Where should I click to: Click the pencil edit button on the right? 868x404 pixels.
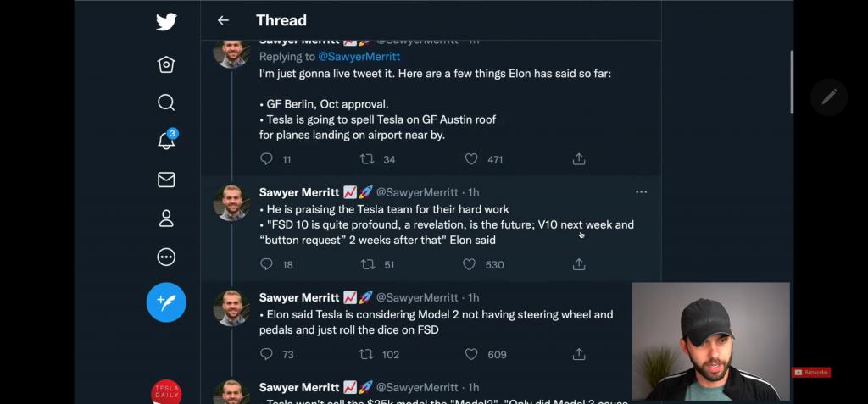[x=828, y=97]
